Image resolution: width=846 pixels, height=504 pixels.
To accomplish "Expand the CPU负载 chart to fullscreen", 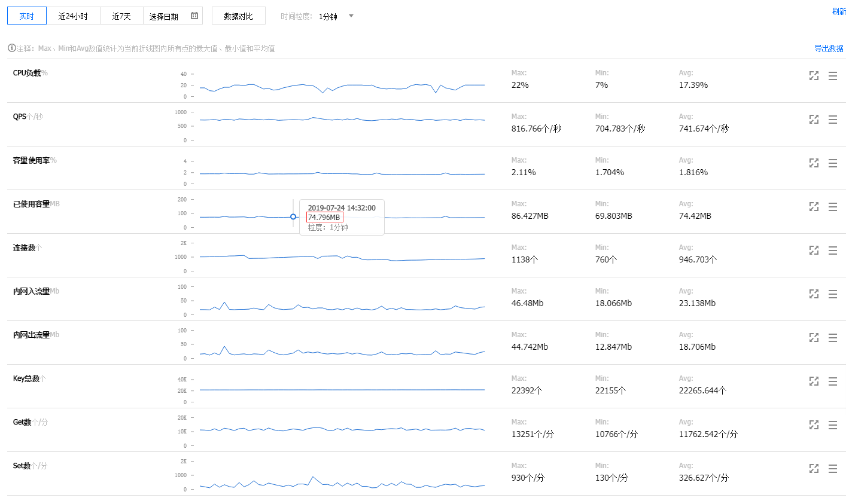I will point(814,76).
